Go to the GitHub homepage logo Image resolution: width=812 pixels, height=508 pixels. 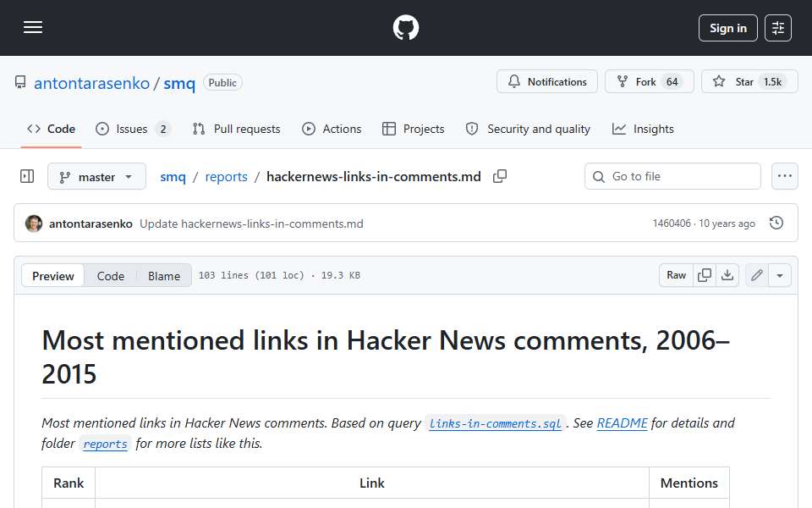405,27
